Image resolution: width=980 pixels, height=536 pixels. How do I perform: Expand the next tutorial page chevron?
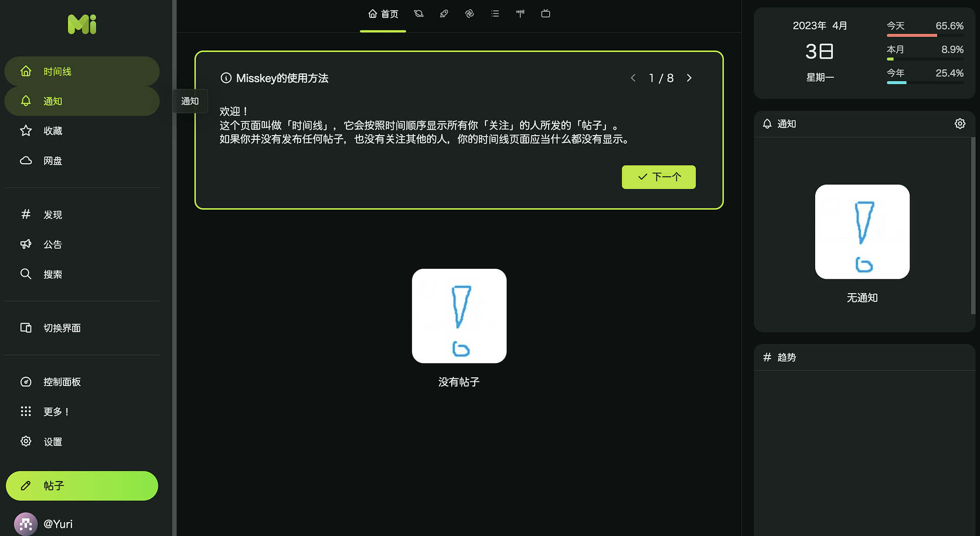click(689, 78)
